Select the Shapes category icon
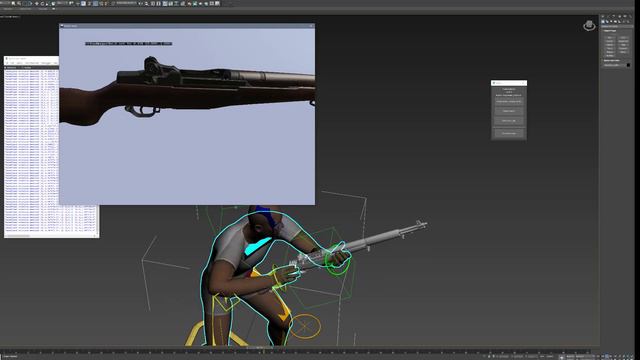This screenshot has width=640, height=360. point(607,22)
